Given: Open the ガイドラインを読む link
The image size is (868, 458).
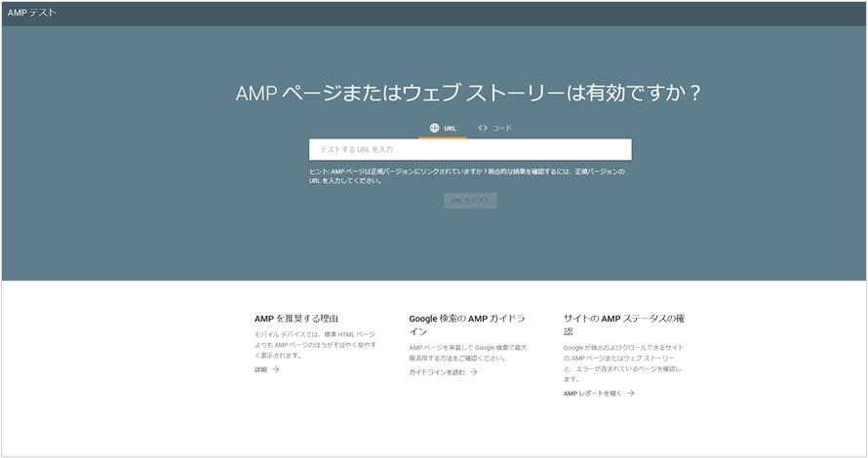Looking at the screenshot, I should click(x=437, y=372).
